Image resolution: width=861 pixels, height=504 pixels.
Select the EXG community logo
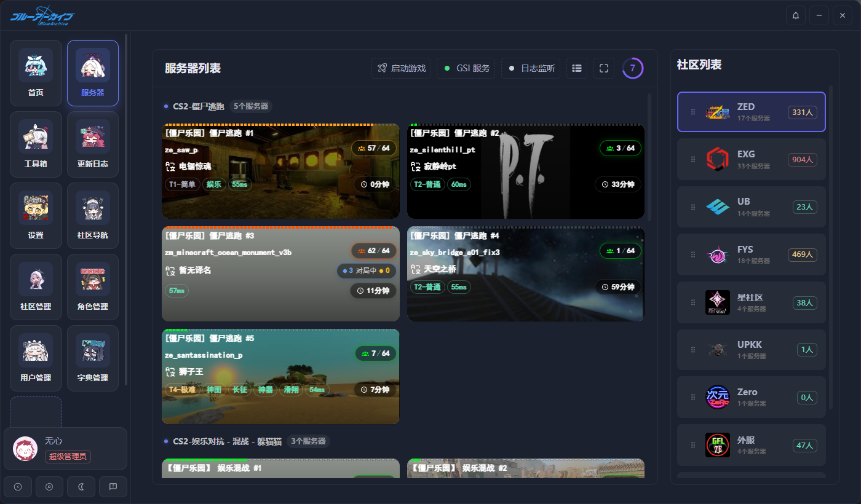(718, 159)
